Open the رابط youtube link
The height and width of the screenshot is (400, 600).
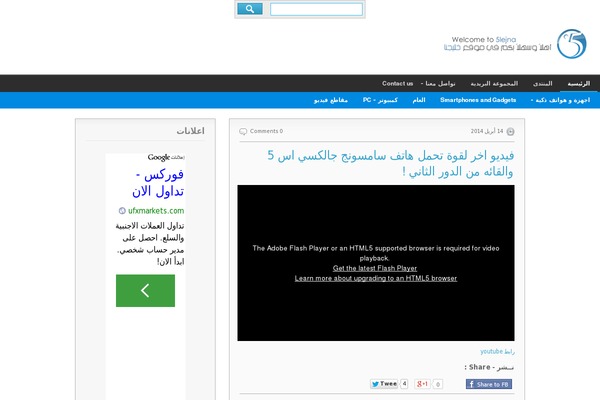(x=497, y=351)
